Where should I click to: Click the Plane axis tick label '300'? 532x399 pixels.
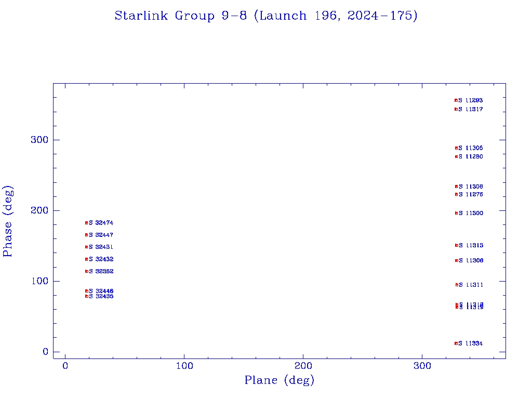422,366
